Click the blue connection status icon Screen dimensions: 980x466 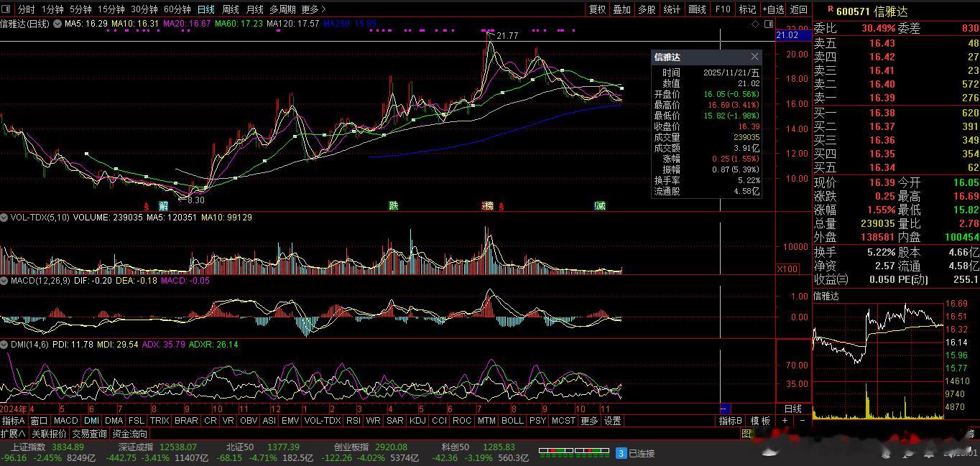(x=621, y=453)
